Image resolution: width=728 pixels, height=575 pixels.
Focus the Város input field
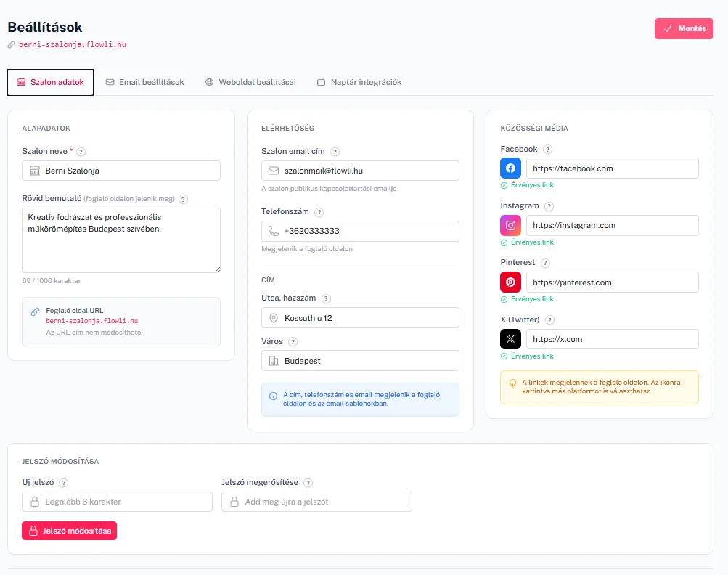360,361
